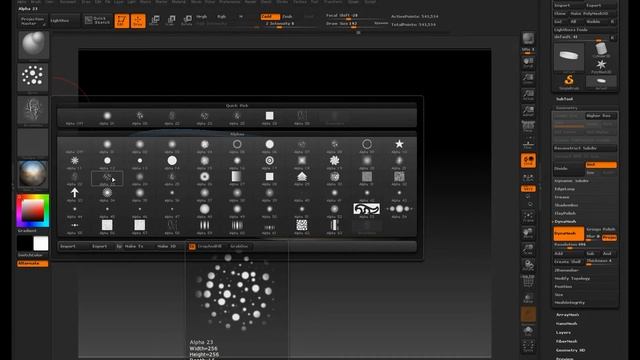
Task: Pick the white square in Quick Pick row
Action: click(269, 116)
